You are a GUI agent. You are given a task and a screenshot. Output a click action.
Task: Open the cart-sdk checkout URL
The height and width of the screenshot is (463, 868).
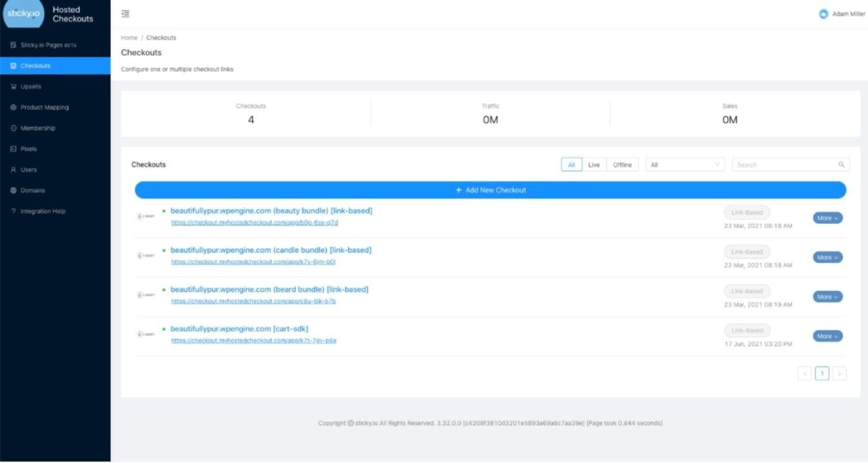tap(254, 340)
